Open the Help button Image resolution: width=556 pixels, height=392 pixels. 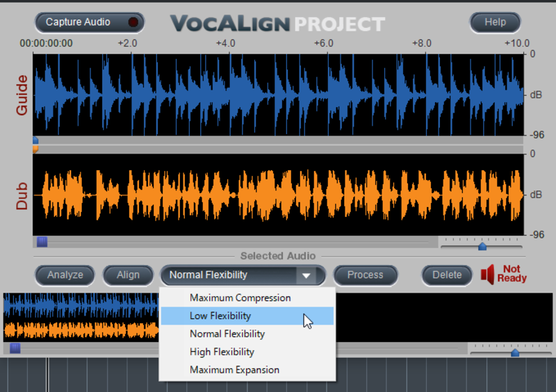coord(495,22)
